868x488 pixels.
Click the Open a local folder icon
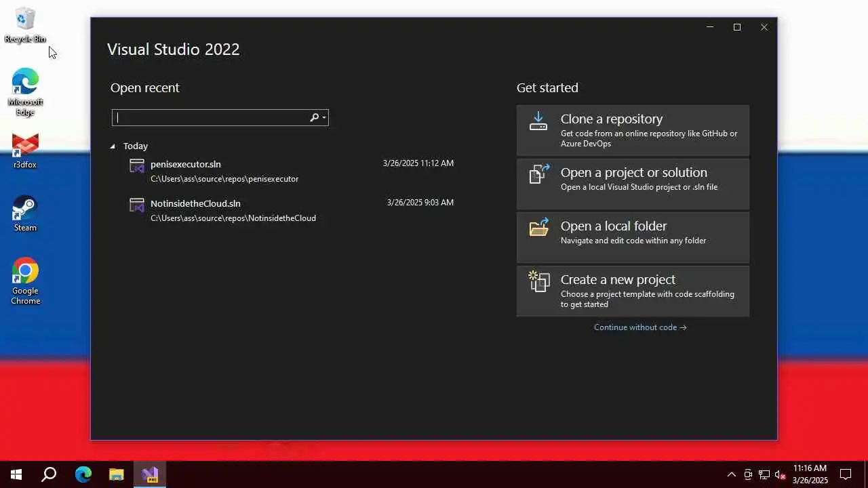tap(538, 228)
